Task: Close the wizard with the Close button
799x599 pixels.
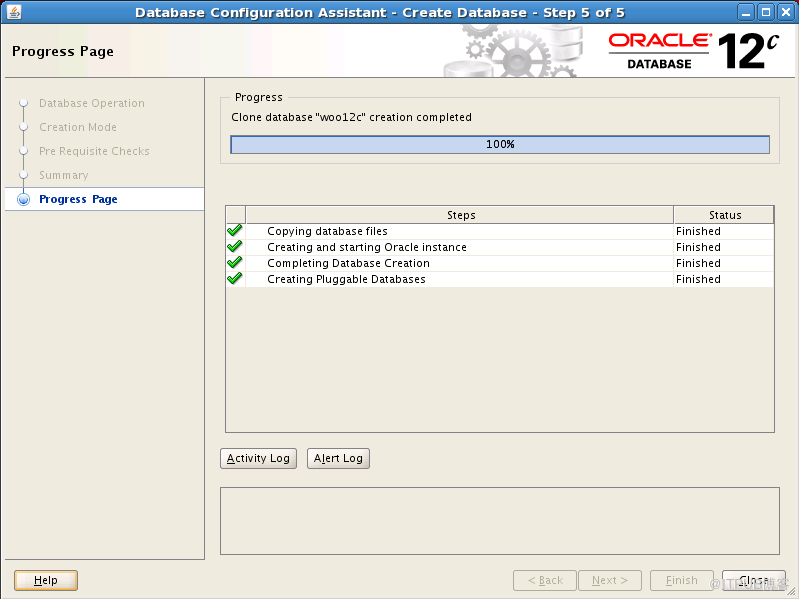Action: click(754, 580)
